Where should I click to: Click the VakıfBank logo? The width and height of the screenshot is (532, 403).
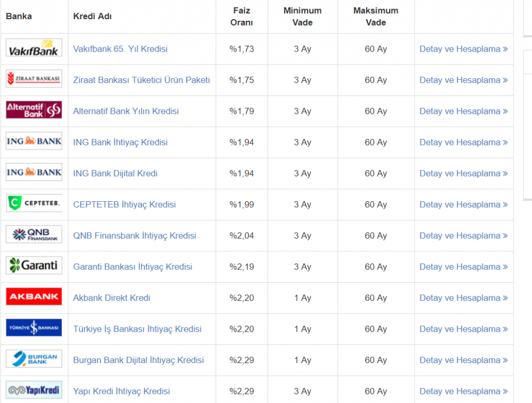pos(34,47)
